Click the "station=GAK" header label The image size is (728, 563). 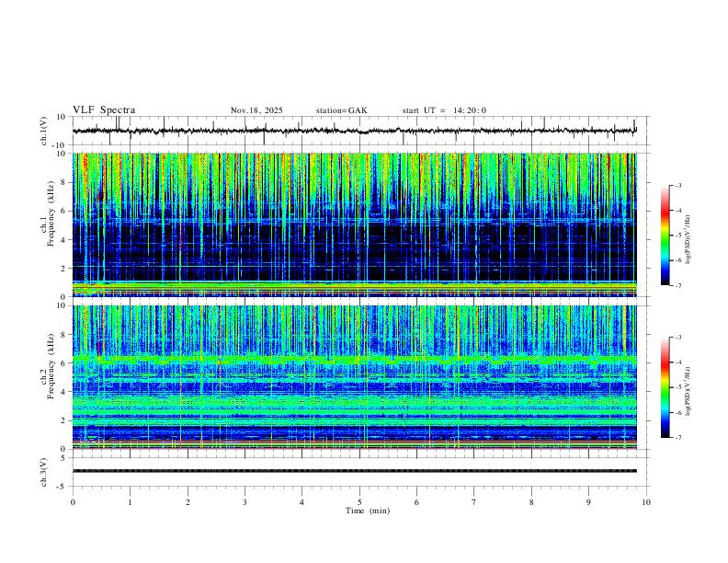(x=341, y=110)
